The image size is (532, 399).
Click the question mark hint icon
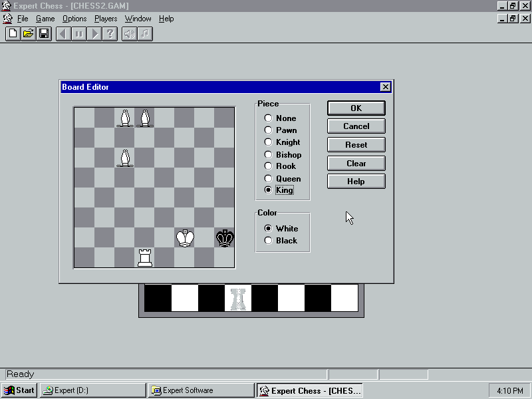click(x=110, y=34)
